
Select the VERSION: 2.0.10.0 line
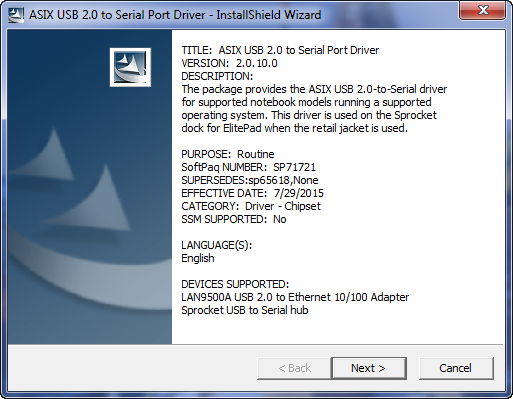[229, 63]
